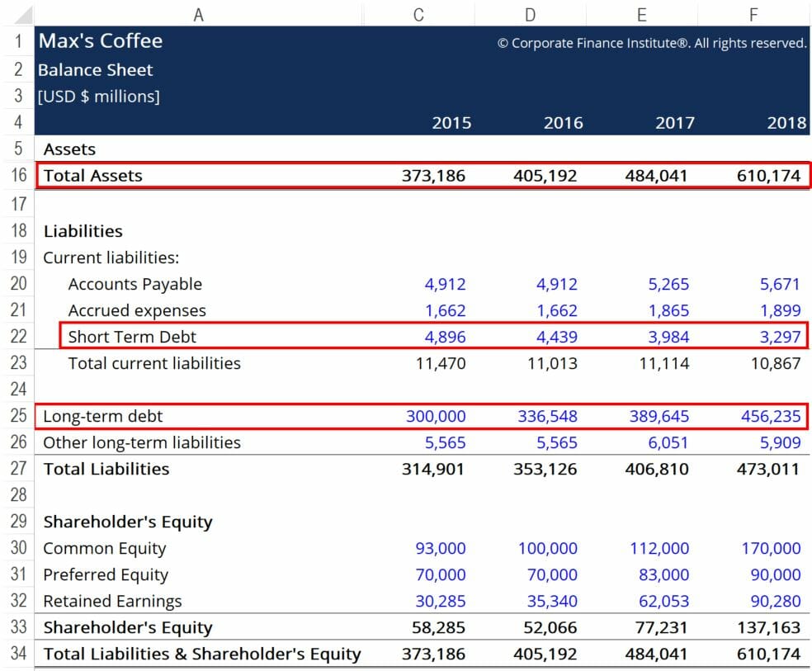Screen dimensions: 812x671
Task: Click the Total Assets label cell
Action: (93, 175)
